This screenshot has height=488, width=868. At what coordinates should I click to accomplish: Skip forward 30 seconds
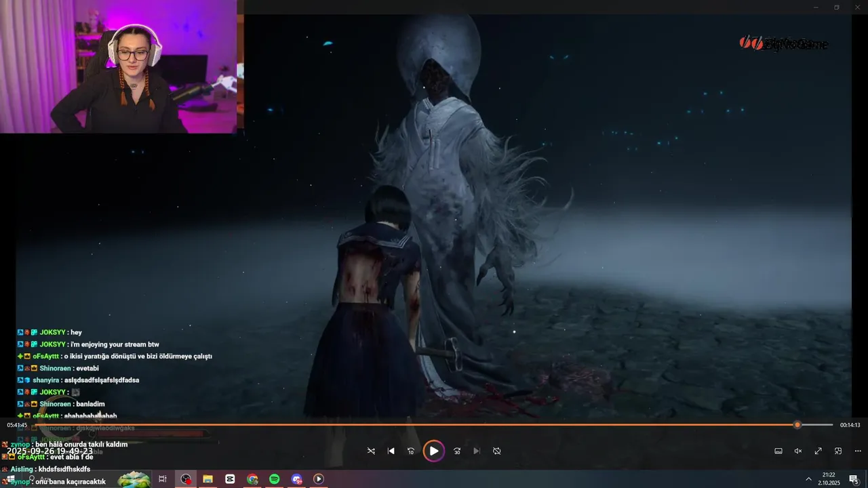[457, 451]
